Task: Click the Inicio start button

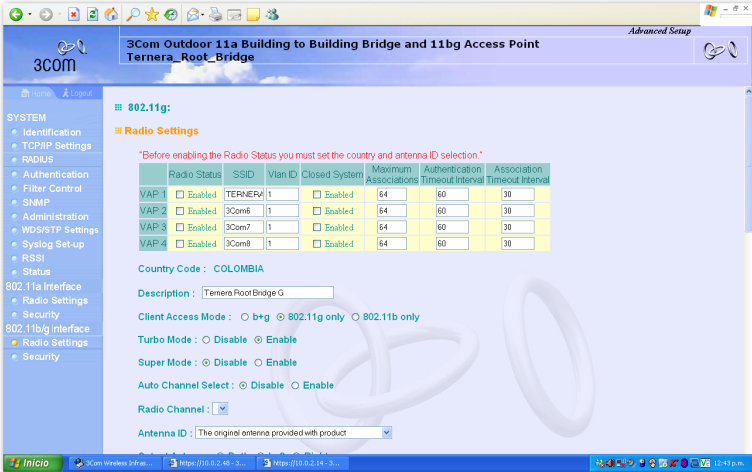Action: (x=30, y=463)
